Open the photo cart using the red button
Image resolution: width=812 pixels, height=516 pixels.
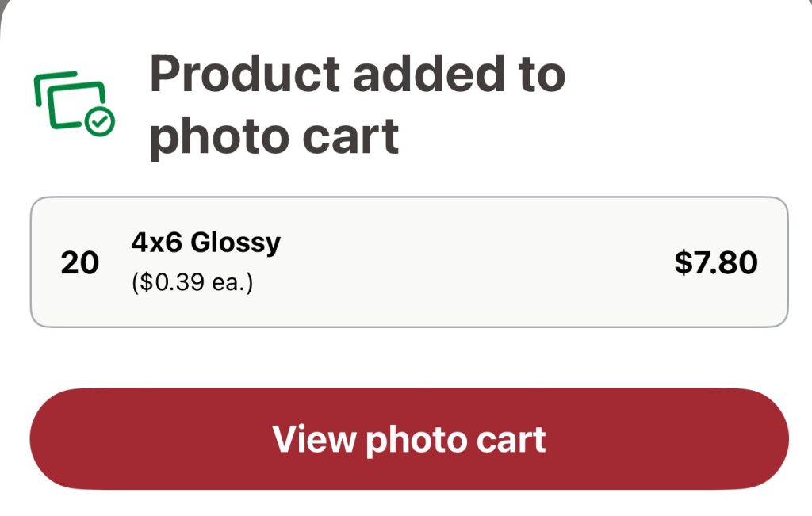click(409, 438)
